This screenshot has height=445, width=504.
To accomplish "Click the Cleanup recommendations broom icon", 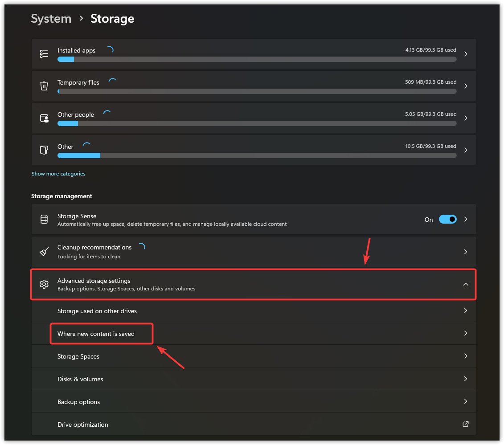I will coord(44,252).
